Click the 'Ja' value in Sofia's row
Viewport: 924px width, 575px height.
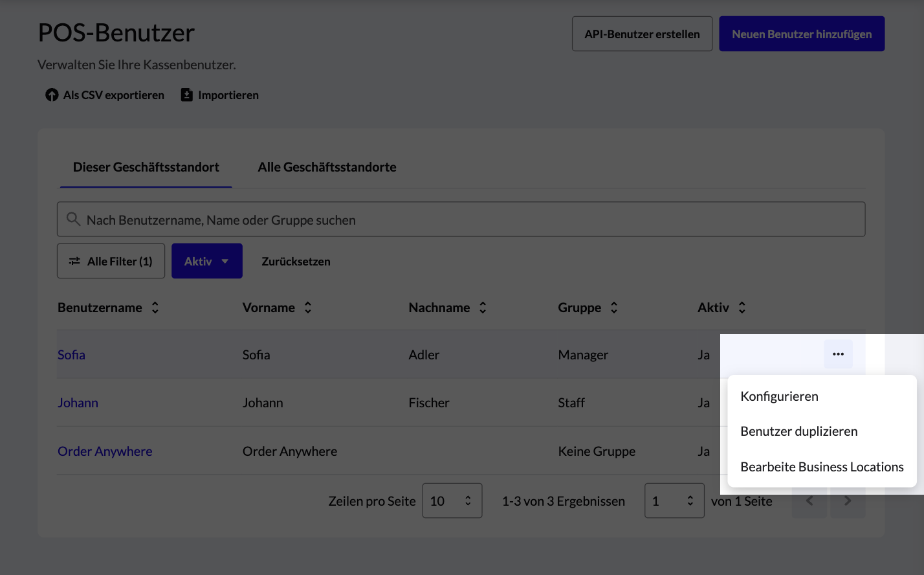coord(704,355)
